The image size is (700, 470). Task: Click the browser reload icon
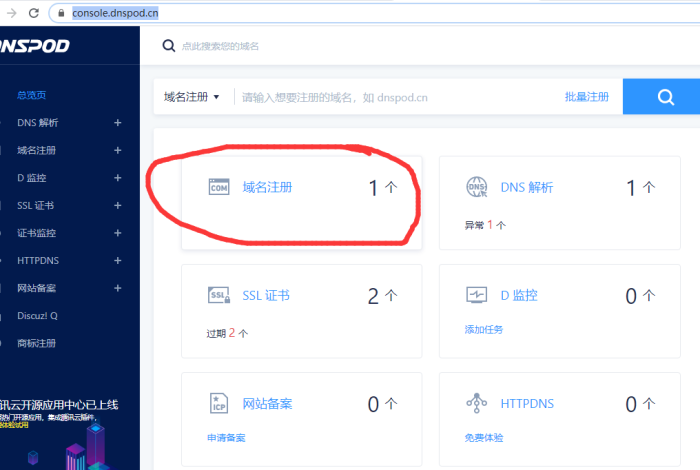[x=34, y=13]
